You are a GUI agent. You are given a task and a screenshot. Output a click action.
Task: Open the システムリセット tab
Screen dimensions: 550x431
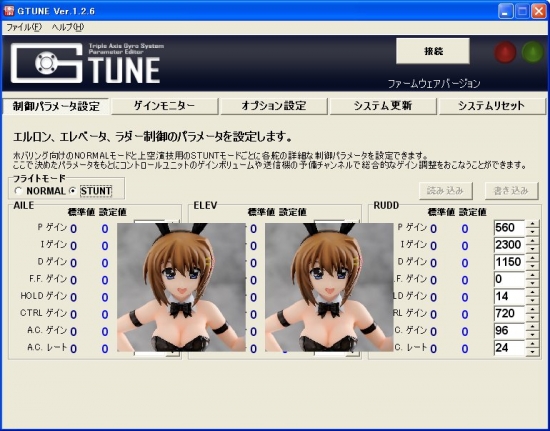coord(492,106)
